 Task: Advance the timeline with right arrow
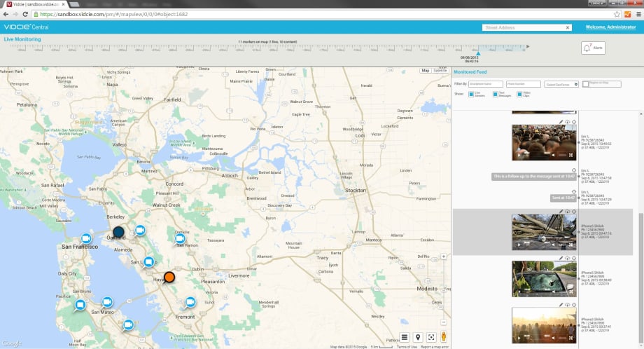[528, 47]
